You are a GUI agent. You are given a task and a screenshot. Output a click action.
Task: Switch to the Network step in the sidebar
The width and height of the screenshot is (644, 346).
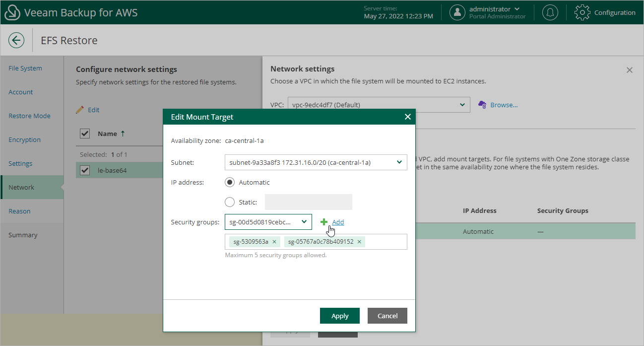point(22,187)
